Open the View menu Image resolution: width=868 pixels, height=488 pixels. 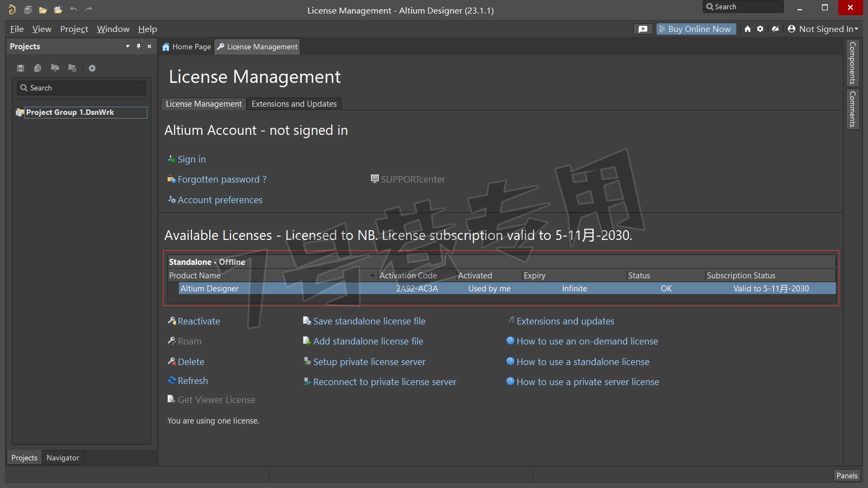(42, 29)
